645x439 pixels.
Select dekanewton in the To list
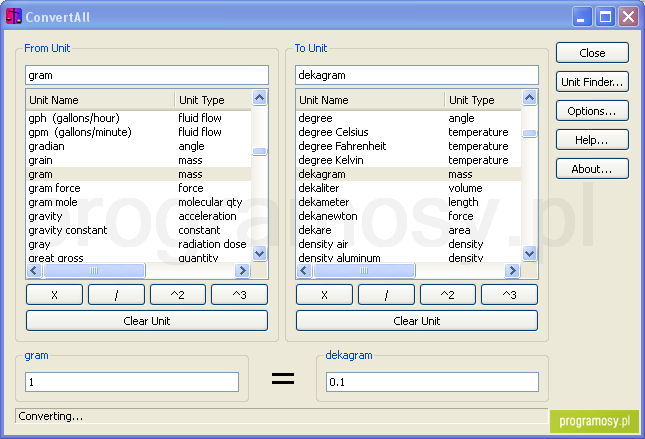click(x=408, y=216)
